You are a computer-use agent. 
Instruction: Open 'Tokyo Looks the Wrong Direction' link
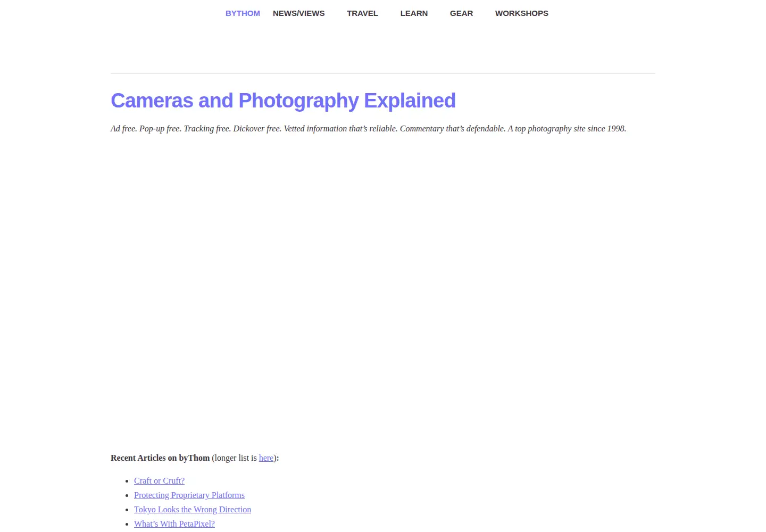(193, 510)
